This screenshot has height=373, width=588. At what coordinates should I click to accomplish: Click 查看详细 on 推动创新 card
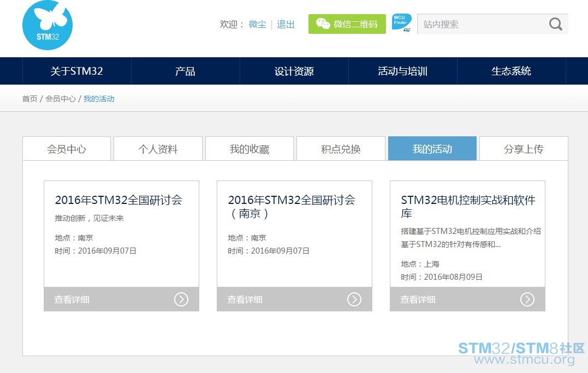tap(72, 299)
